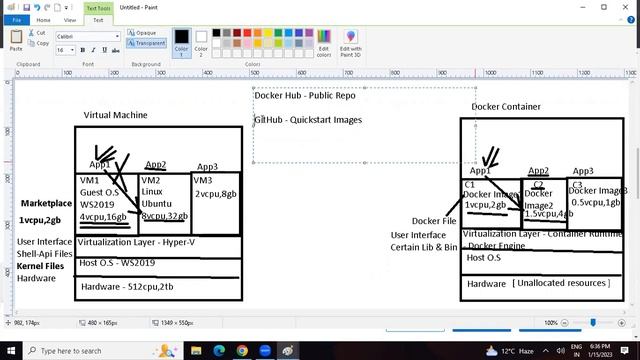Toggle Bold text formatting
Screen dimensions: 640x360
tap(83, 50)
